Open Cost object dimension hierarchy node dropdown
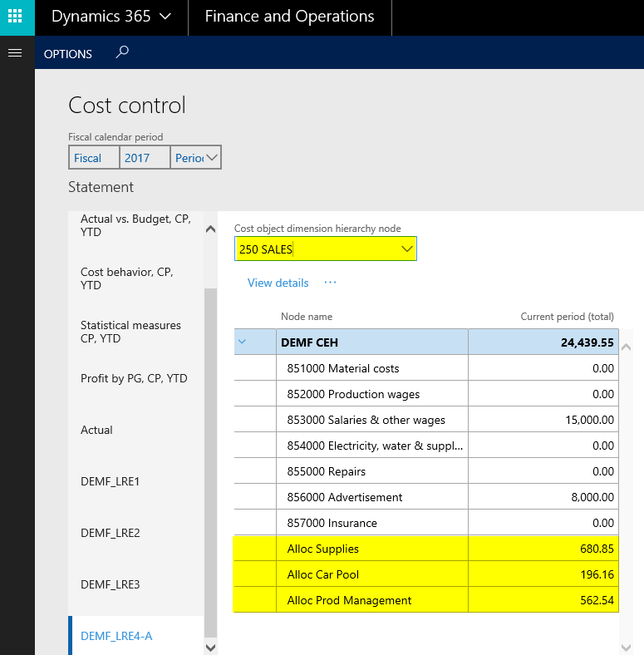This screenshot has height=655, width=644. tap(407, 249)
